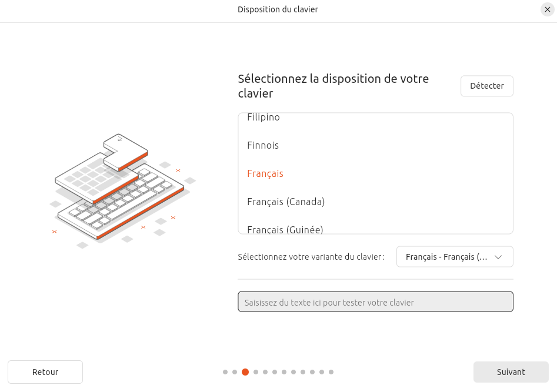Expand the Français - Français variant selector
The width and height of the screenshot is (557, 392).
455,256
